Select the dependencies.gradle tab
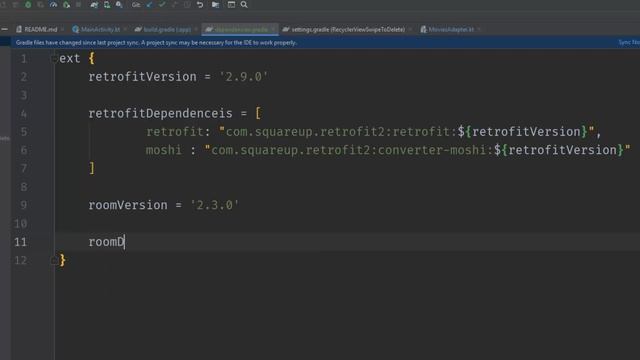Screen dimensions: 640x360 pyautogui.click(x=241, y=29)
